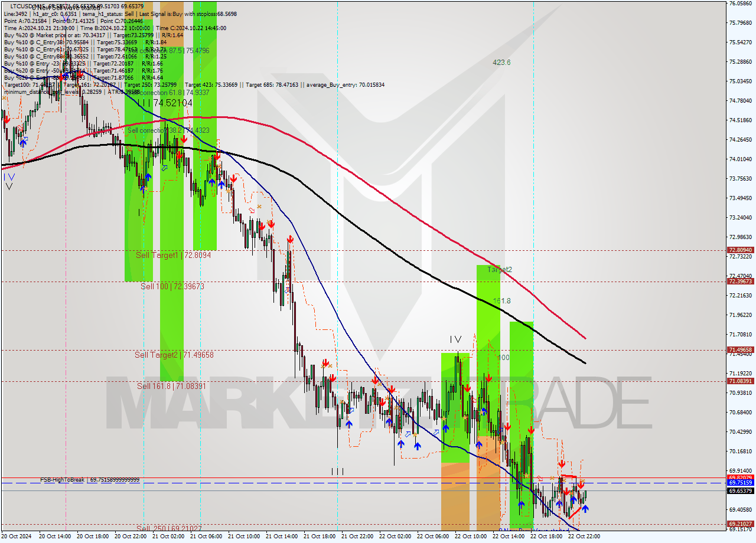The height and width of the screenshot is (543, 756).
Task: Click the red price tag 72.39673
Action: (740, 282)
